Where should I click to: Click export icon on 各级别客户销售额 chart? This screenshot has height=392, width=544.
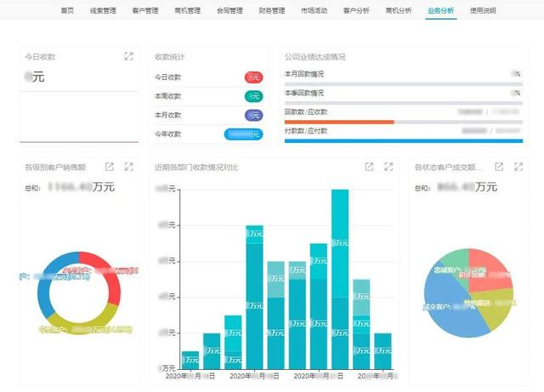[x=109, y=167]
